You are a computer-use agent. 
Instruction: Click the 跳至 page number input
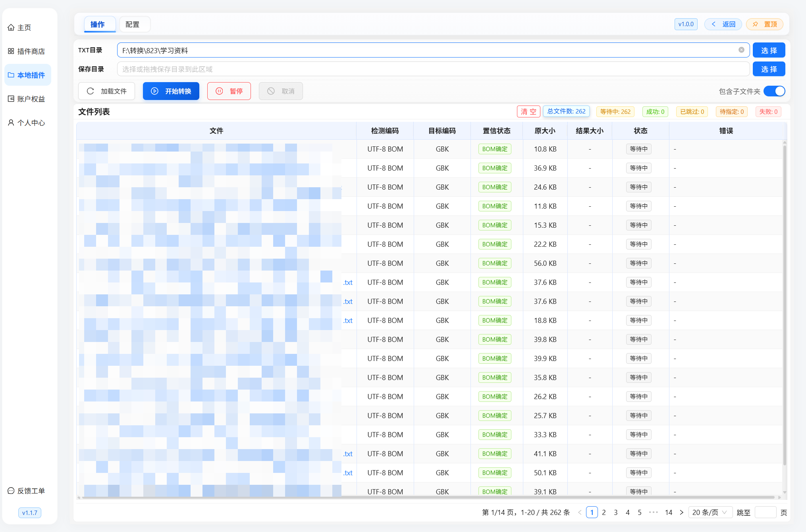(765, 512)
